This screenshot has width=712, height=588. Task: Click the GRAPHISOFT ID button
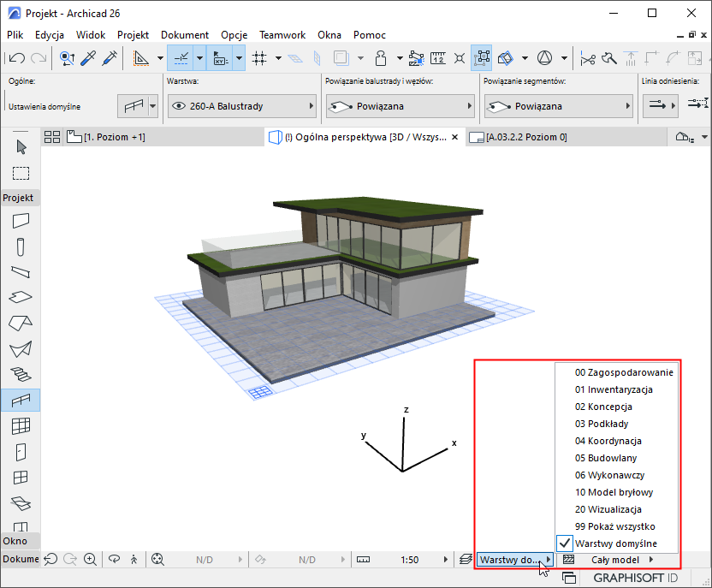click(636, 579)
